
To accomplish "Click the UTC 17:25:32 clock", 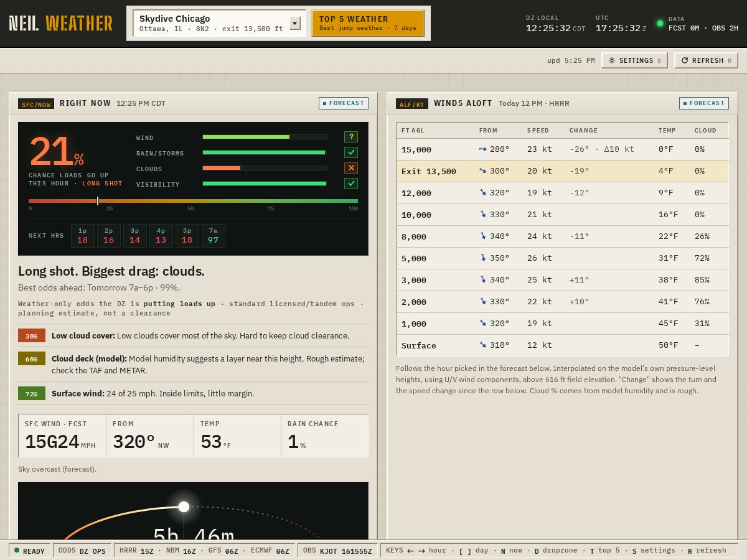I will 621,24.
